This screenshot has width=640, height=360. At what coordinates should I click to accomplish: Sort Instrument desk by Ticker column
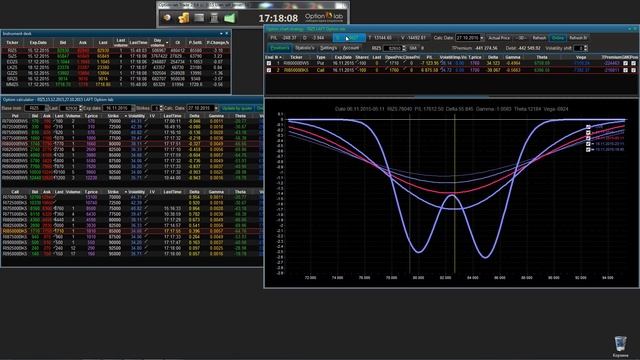pyautogui.click(x=12, y=42)
